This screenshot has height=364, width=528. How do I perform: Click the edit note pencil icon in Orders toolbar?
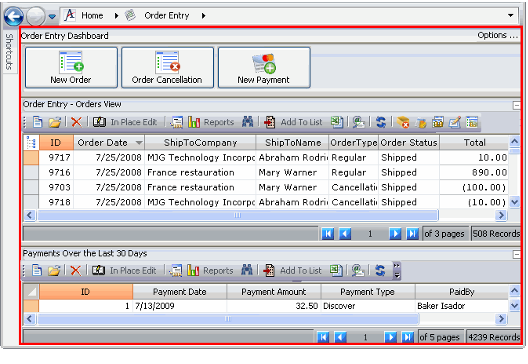[455, 122]
